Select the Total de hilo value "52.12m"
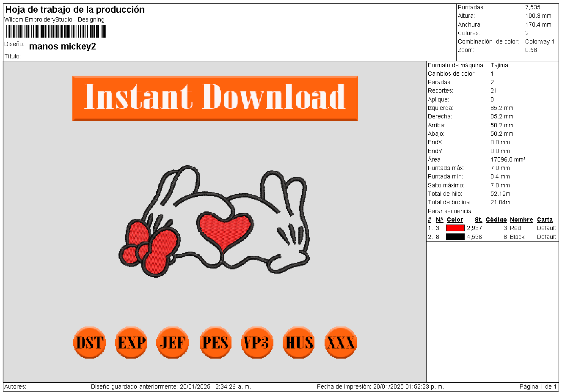This screenshot has width=562, height=392. pos(501,194)
